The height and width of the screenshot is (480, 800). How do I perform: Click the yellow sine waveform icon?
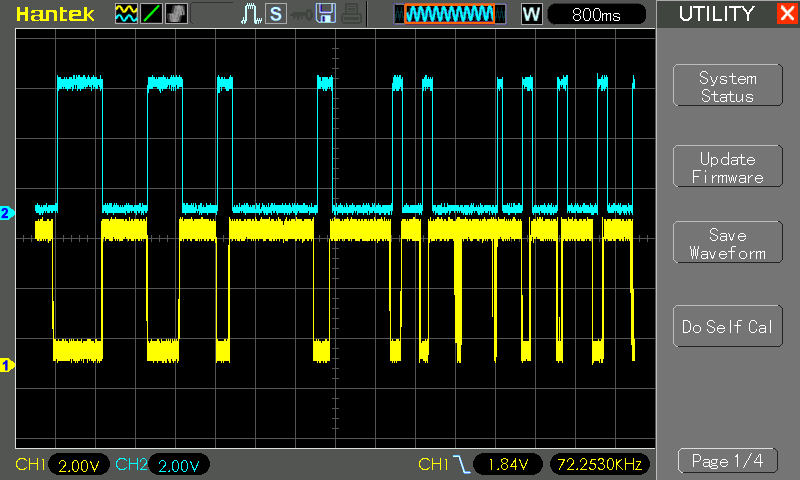[x=126, y=14]
